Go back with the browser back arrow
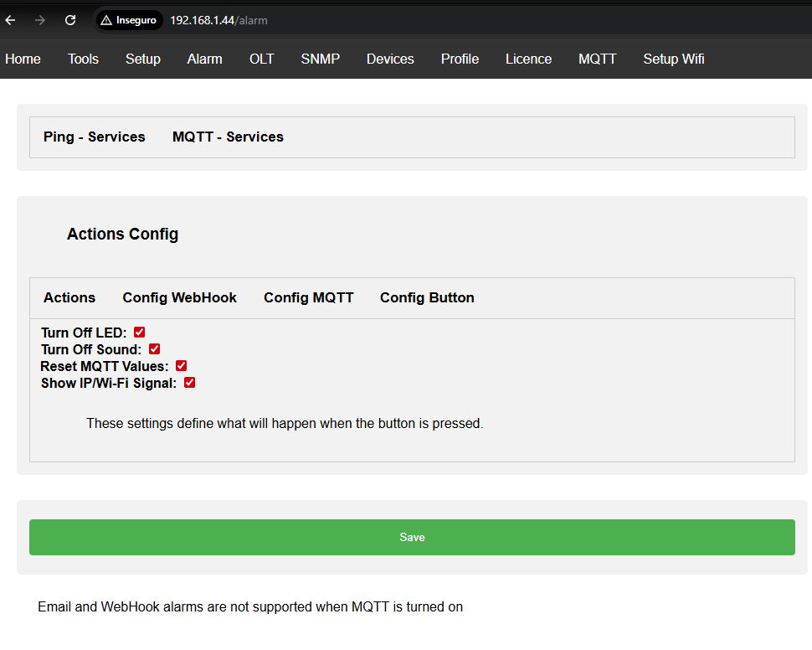This screenshot has width=812, height=650. pyautogui.click(x=10, y=20)
